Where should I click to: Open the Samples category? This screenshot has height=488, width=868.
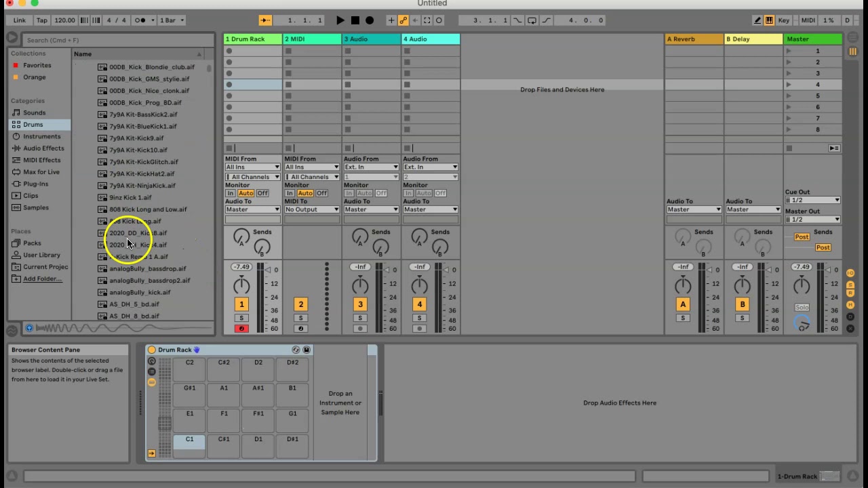(x=35, y=207)
